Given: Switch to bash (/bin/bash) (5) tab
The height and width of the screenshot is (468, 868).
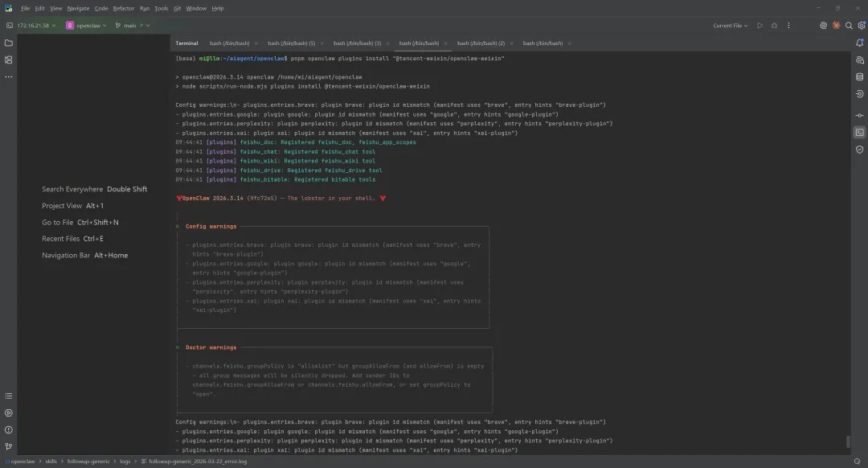Looking at the screenshot, I should click(x=291, y=43).
